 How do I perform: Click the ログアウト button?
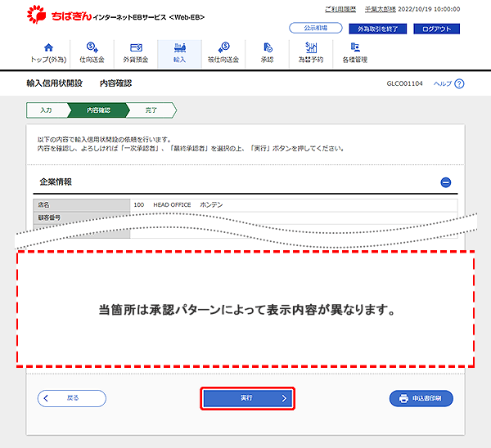click(436, 29)
